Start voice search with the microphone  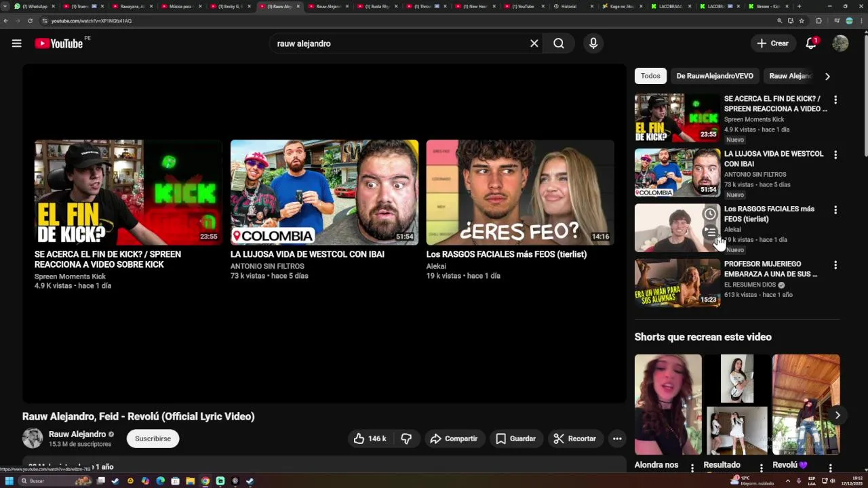point(593,43)
